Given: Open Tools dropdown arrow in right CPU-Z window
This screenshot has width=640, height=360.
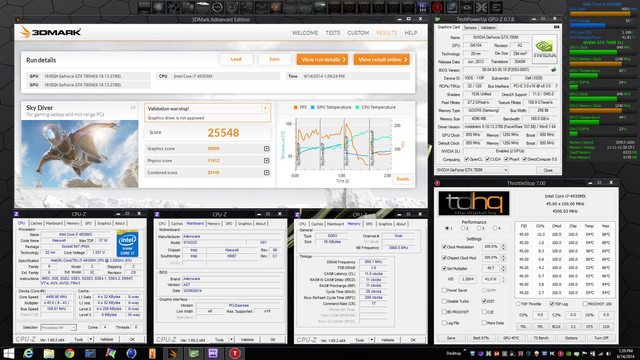Looking at the screenshot, I should pos(372,340).
